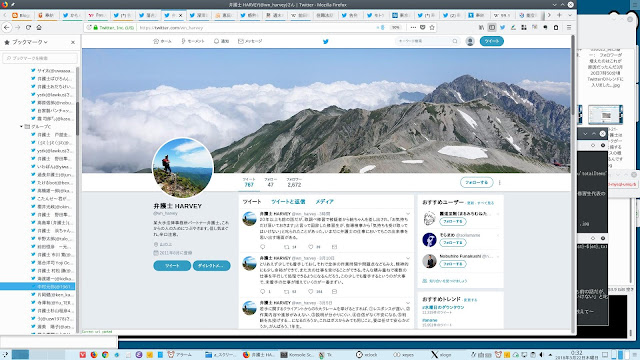This screenshot has height=360, width=640.
Task: Select the メディア timeline tab
Action: tap(324, 202)
